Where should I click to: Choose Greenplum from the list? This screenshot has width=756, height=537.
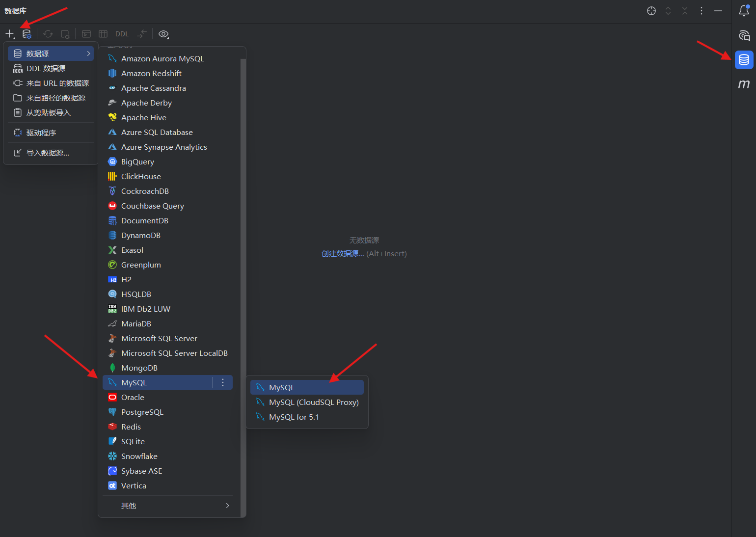coord(167,265)
